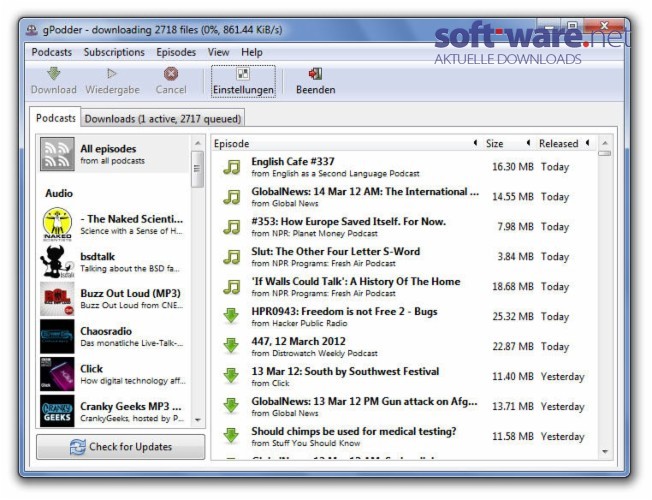Select GlobalNews: 14 Mar 12 AM episode title
Viewport: 652px width, 500px height.
[x=365, y=192]
